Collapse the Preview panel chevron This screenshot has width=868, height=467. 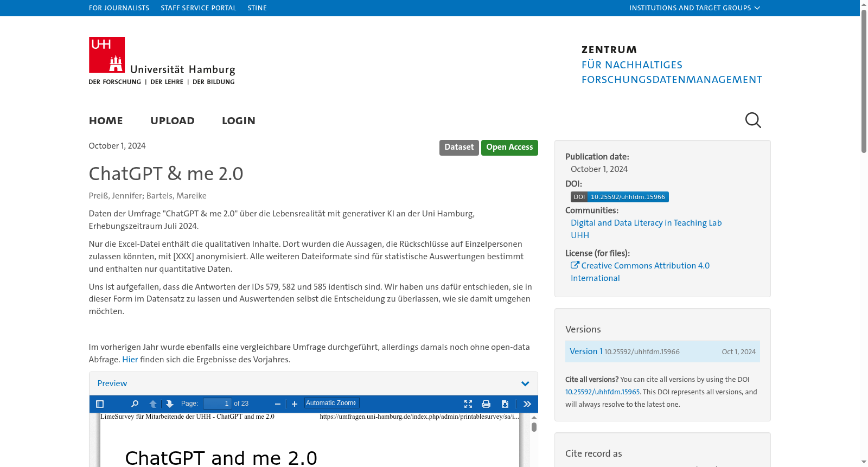pyautogui.click(x=525, y=383)
